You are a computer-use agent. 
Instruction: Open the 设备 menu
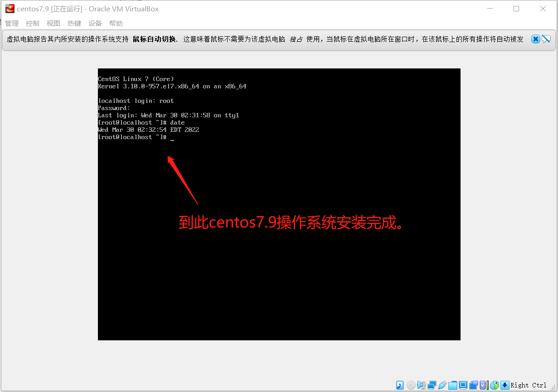(x=95, y=24)
